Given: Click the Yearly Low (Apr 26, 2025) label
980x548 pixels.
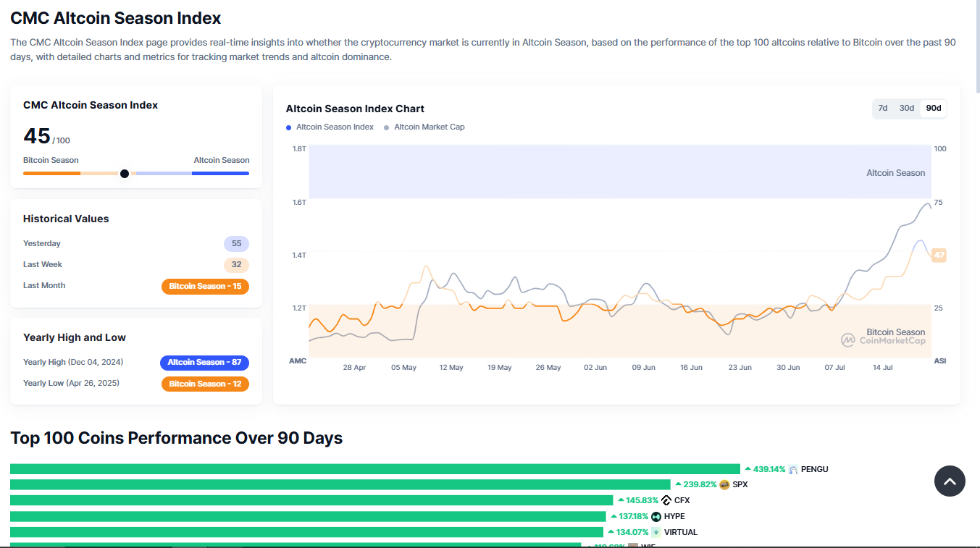Looking at the screenshot, I should pos(71,383).
